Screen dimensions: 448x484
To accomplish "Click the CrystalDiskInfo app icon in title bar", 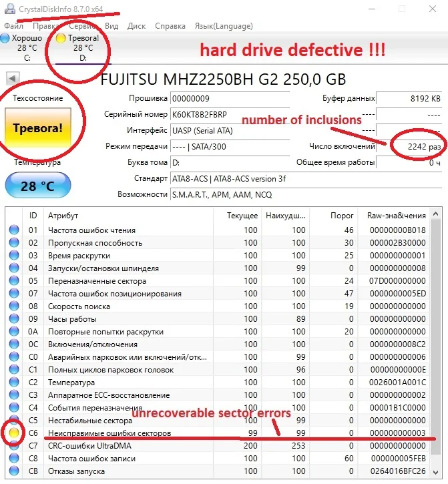I will click(10, 9).
